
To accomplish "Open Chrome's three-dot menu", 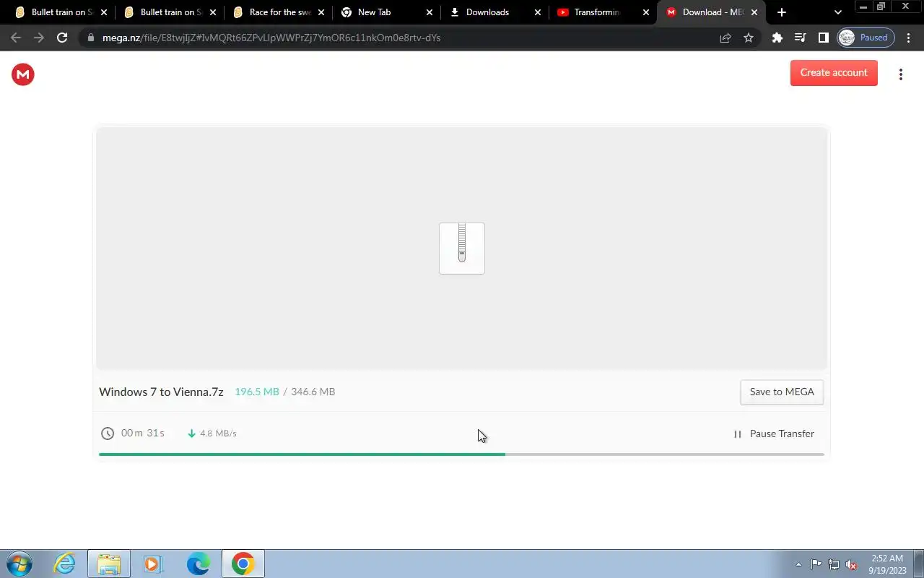I will click(x=909, y=38).
